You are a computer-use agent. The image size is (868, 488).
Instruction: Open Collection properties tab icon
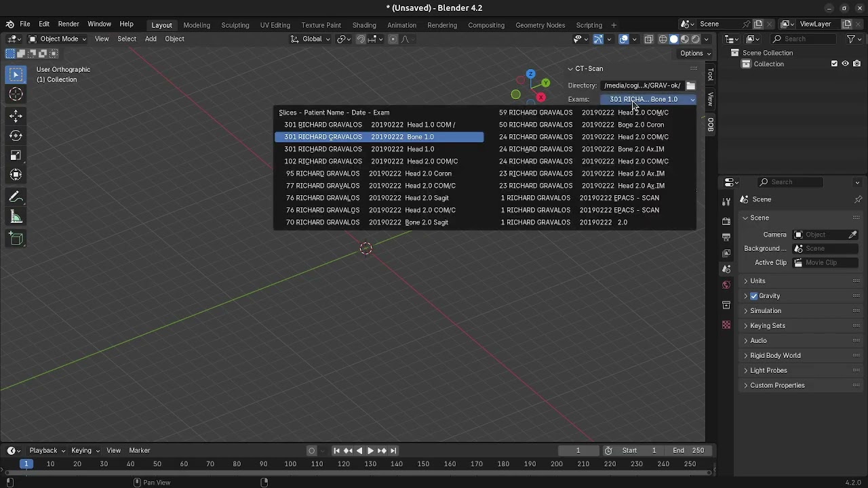726,305
